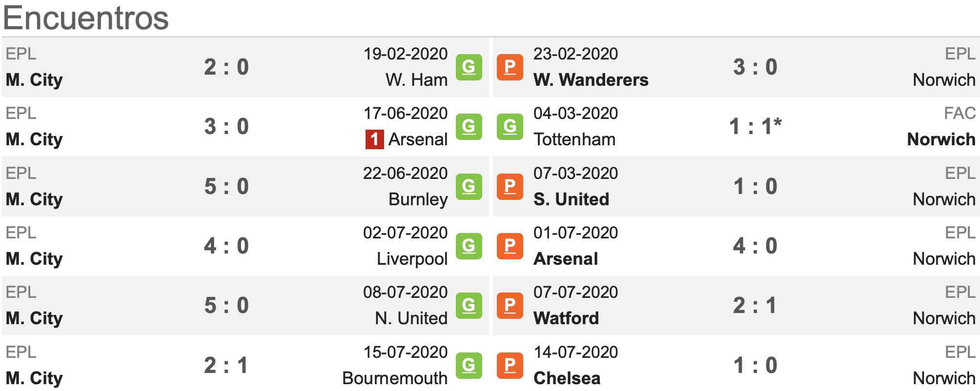Click the Watford team name
980x391 pixels.
[566, 318]
